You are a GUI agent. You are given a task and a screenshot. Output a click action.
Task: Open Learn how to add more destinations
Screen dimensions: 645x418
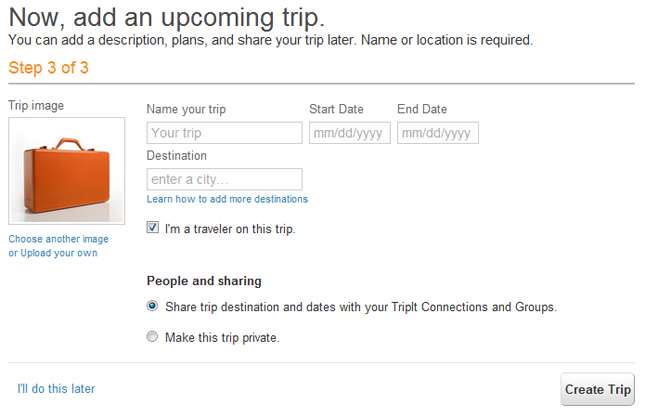click(227, 199)
